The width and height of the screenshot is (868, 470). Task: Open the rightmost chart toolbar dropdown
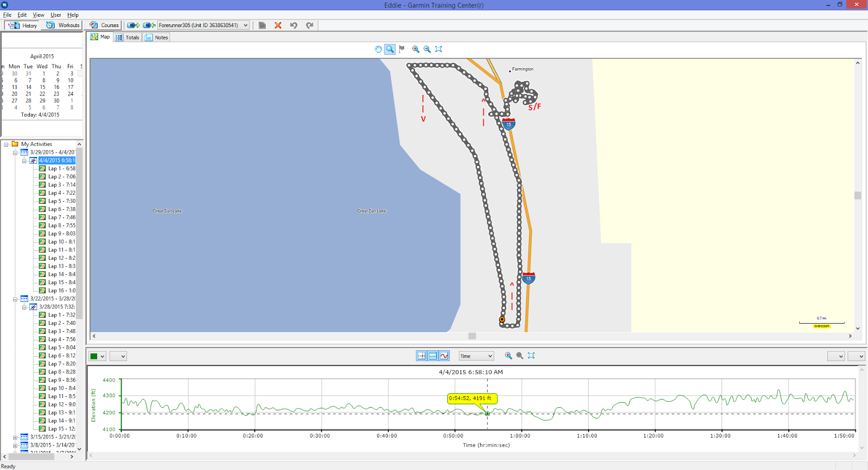point(856,356)
